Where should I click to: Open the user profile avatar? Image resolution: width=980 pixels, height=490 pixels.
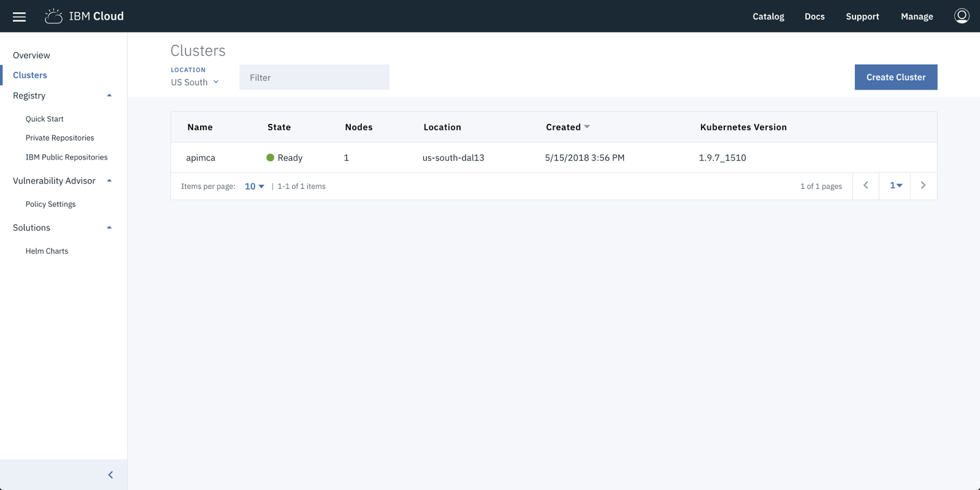(x=962, y=16)
